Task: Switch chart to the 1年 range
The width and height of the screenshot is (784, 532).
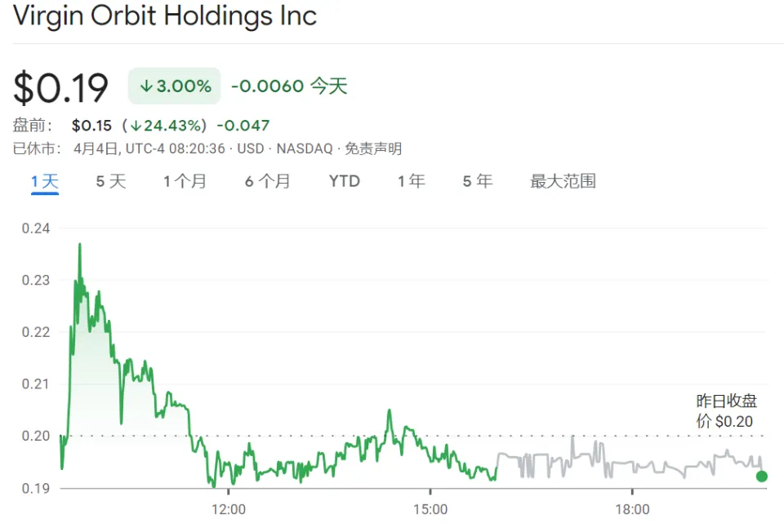Action: [x=412, y=181]
